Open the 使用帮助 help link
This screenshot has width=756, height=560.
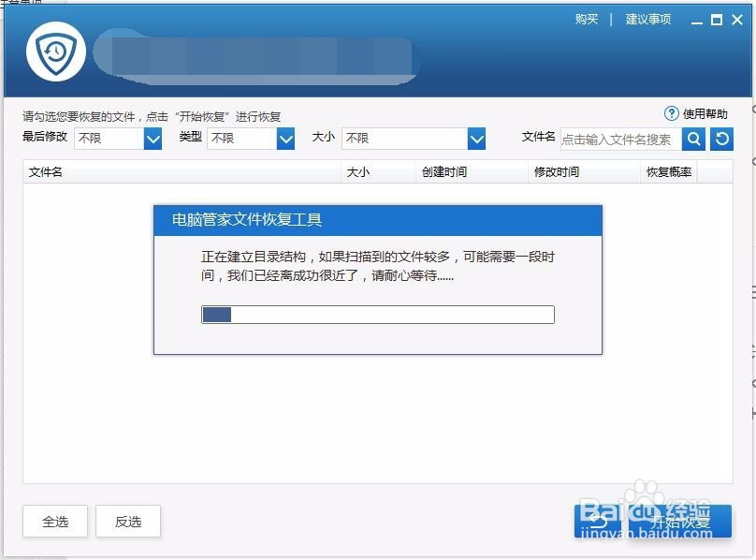point(705,114)
